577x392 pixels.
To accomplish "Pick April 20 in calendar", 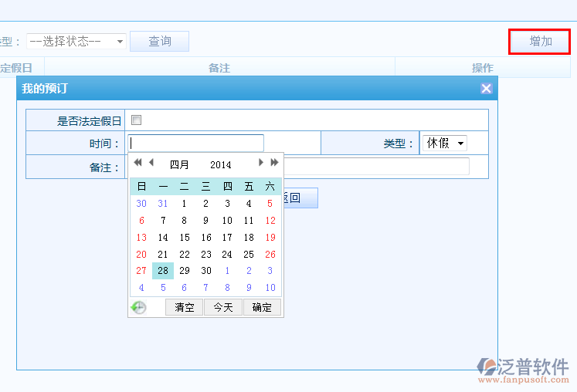I will pyautogui.click(x=141, y=255).
